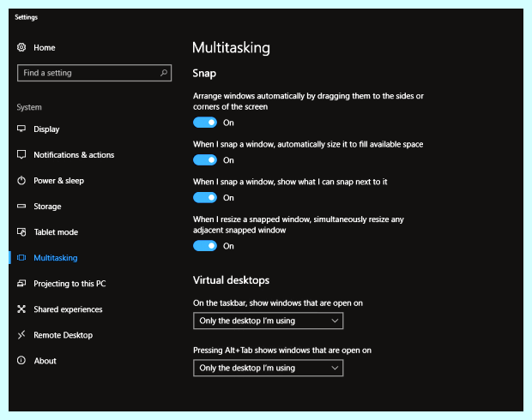Image resolution: width=532 pixels, height=420 pixels.
Task: Click the About info icon
Action: click(21, 360)
